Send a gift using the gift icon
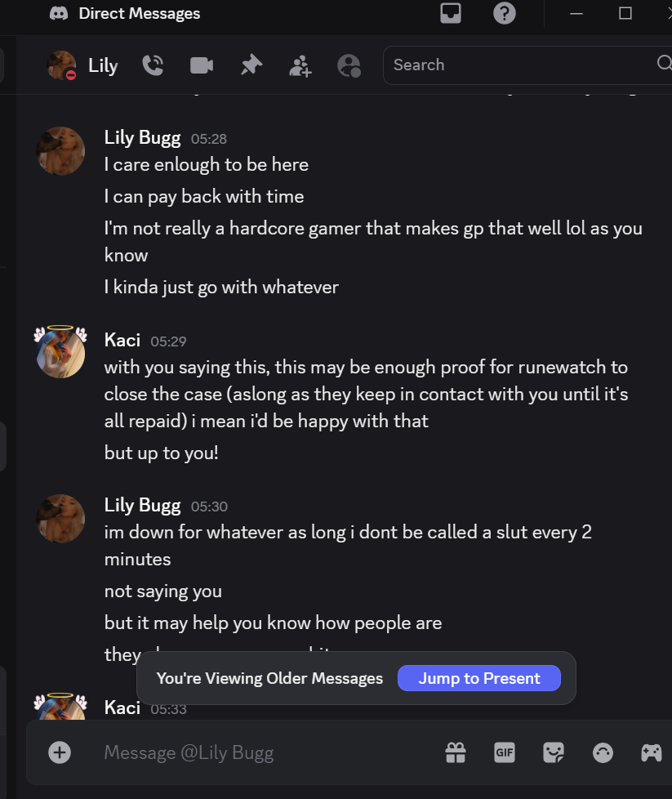 456,752
